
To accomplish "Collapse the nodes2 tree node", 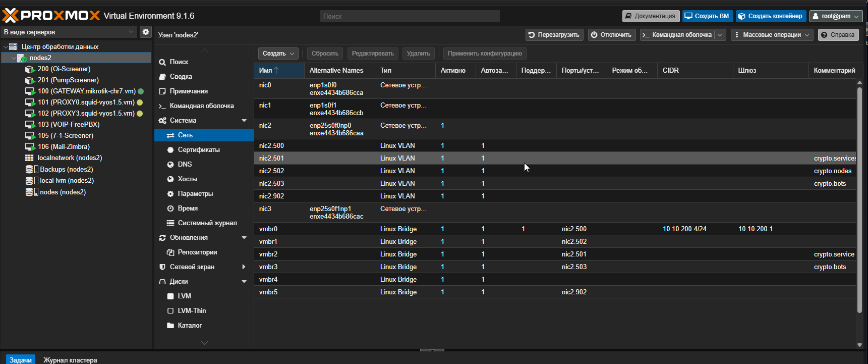I will 14,58.
